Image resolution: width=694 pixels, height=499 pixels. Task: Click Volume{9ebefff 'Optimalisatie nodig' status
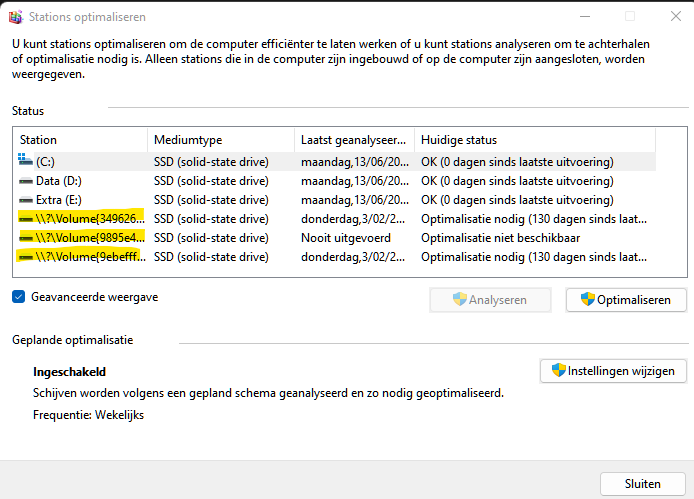tap(534, 257)
